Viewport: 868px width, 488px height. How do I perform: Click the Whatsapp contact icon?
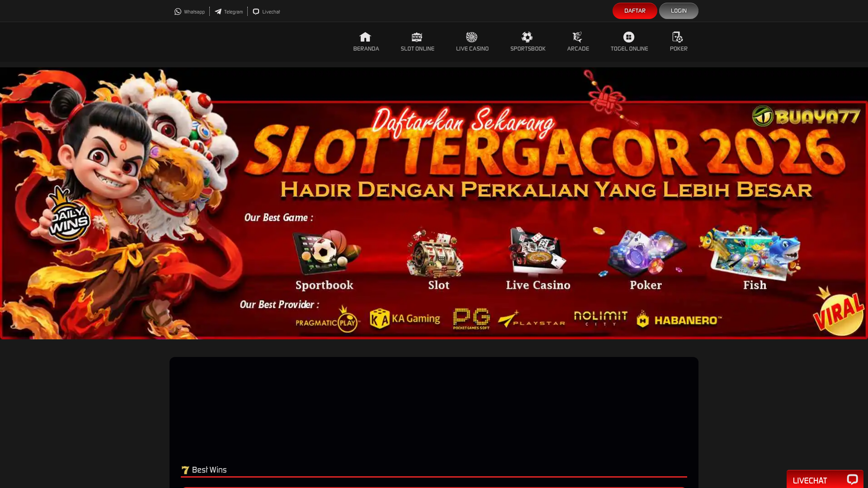178,12
